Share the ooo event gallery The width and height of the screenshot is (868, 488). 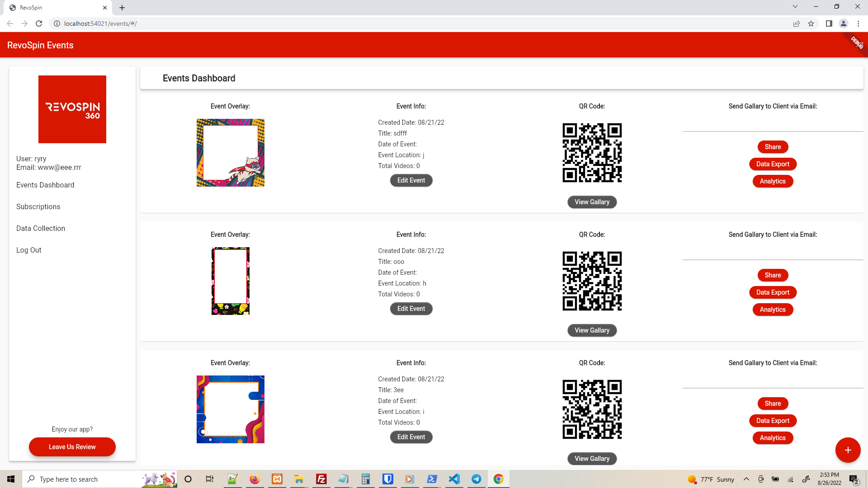click(x=773, y=275)
